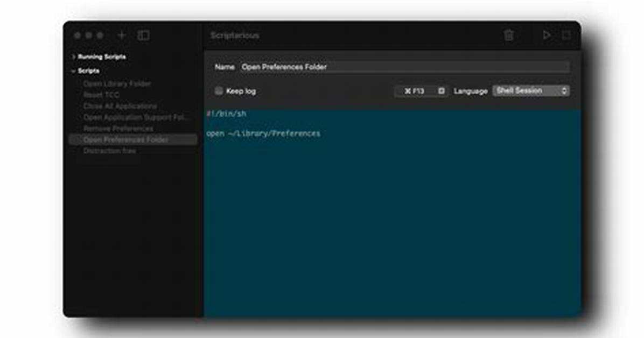Open the Language dropdown set to Shell Session
Screen dimensions: 644x338
(x=531, y=91)
